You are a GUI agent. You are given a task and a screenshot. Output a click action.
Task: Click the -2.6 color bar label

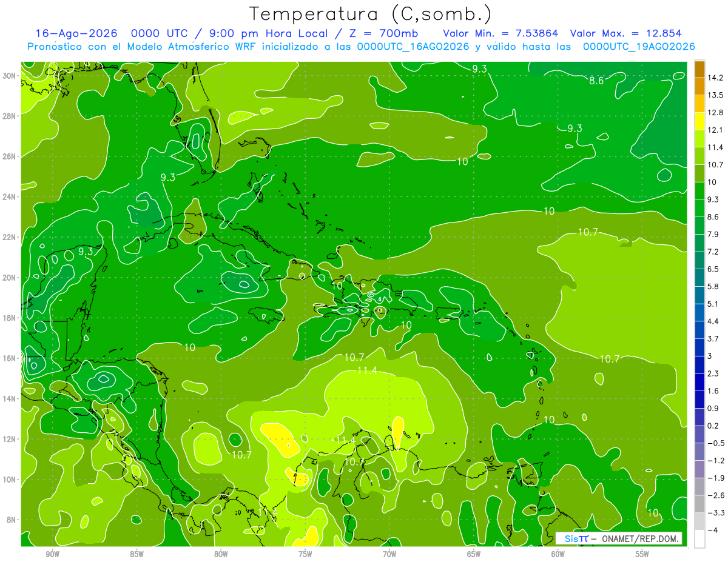(715, 495)
